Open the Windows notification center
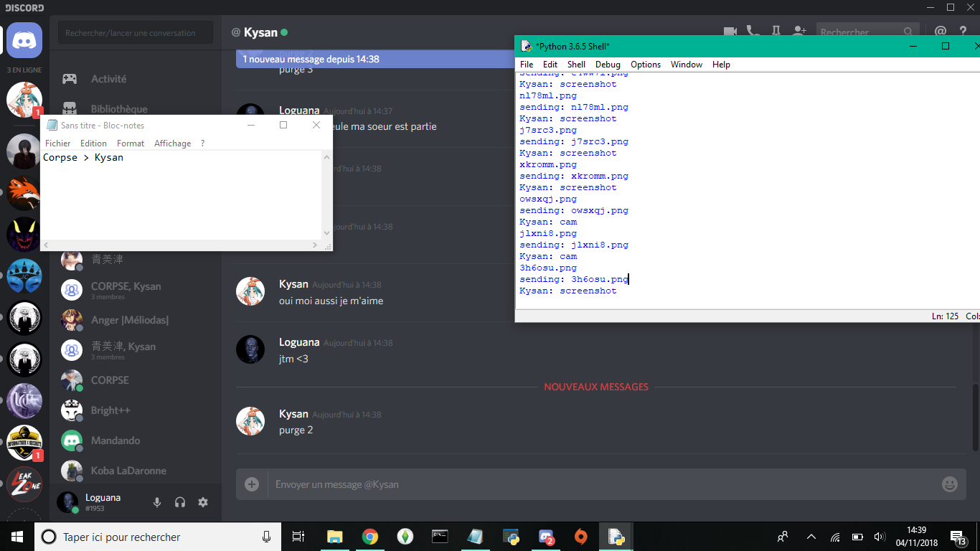980x551 pixels. 958,537
